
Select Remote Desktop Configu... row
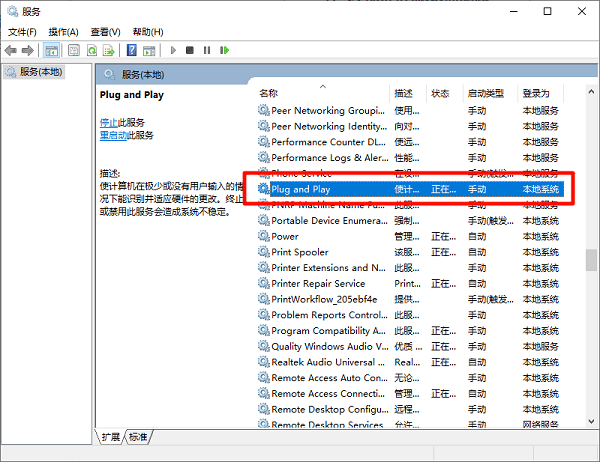click(410, 409)
